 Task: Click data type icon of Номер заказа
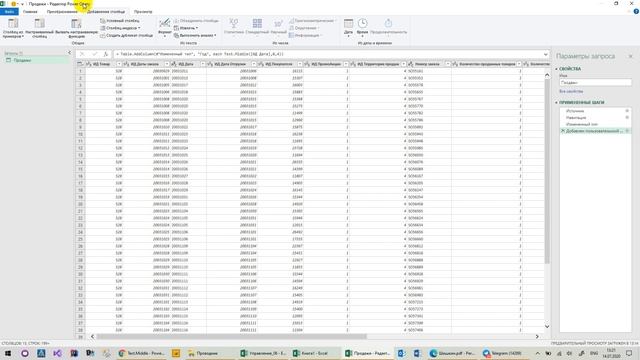pyautogui.click(x=411, y=64)
